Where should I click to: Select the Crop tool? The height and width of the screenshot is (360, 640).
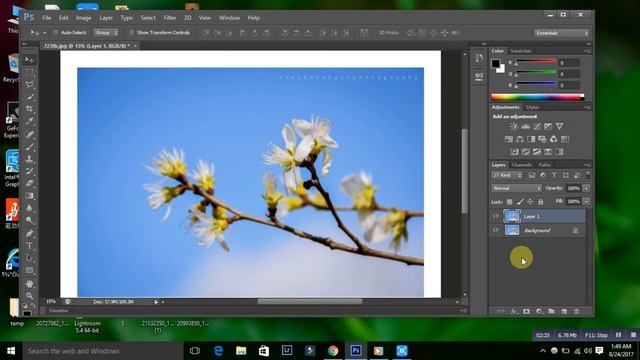tap(29, 109)
